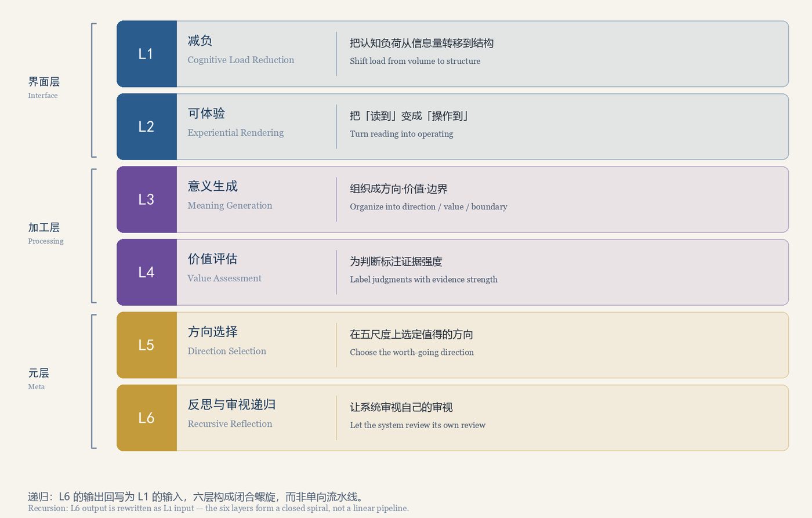Click the Meta group caption
The width and height of the screenshot is (812, 518).
[37, 387]
